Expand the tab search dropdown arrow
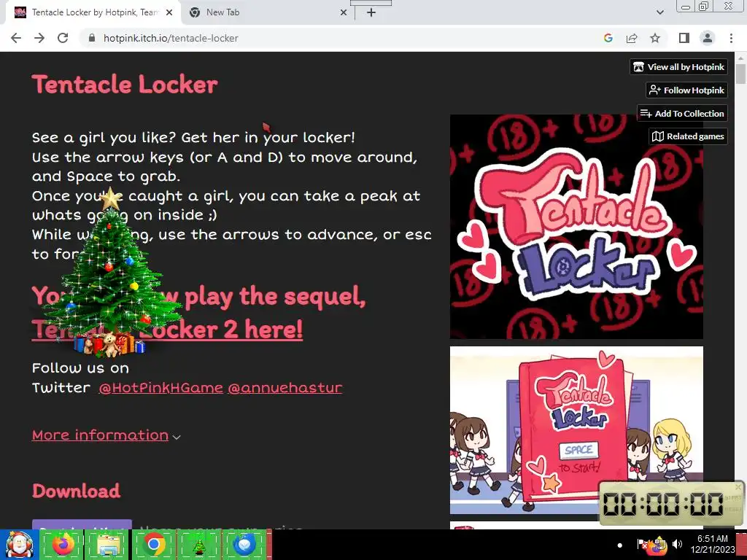Viewport: 747px width, 560px height. (x=659, y=12)
